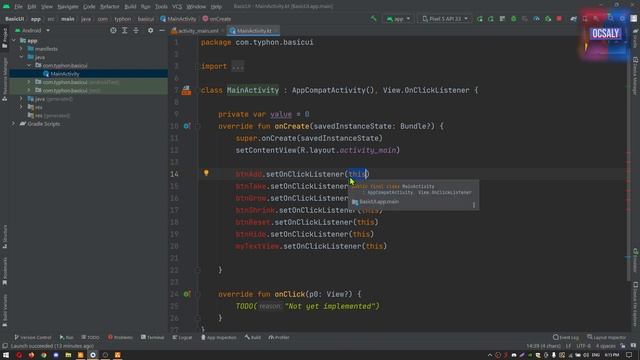Click the '4 spaces' indent setting

click(x=605, y=346)
